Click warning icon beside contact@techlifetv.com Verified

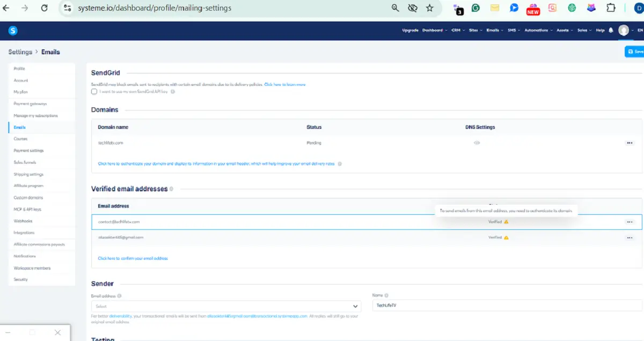(x=506, y=222)
